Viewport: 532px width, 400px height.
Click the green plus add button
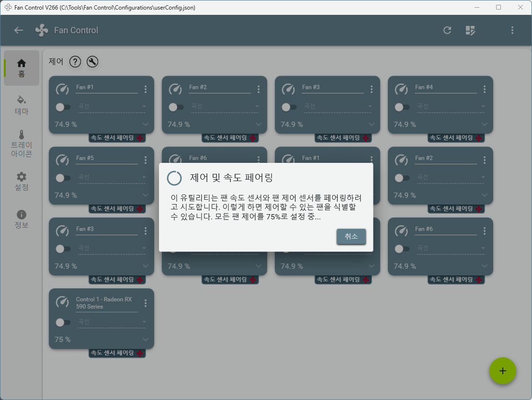coord(502,371)
